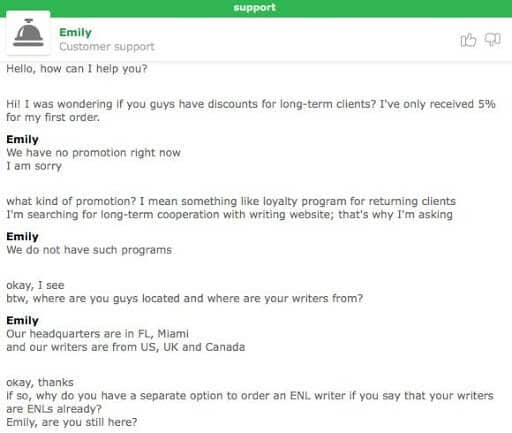Select the green Emily agent name
This screenshot has width=512, height=433.
[75, 32]
